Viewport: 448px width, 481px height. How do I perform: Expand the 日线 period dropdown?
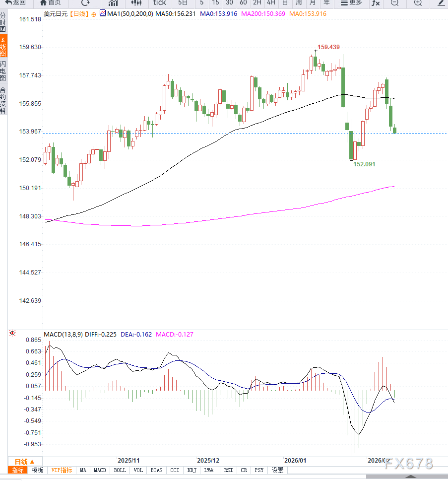coord(23,461)
